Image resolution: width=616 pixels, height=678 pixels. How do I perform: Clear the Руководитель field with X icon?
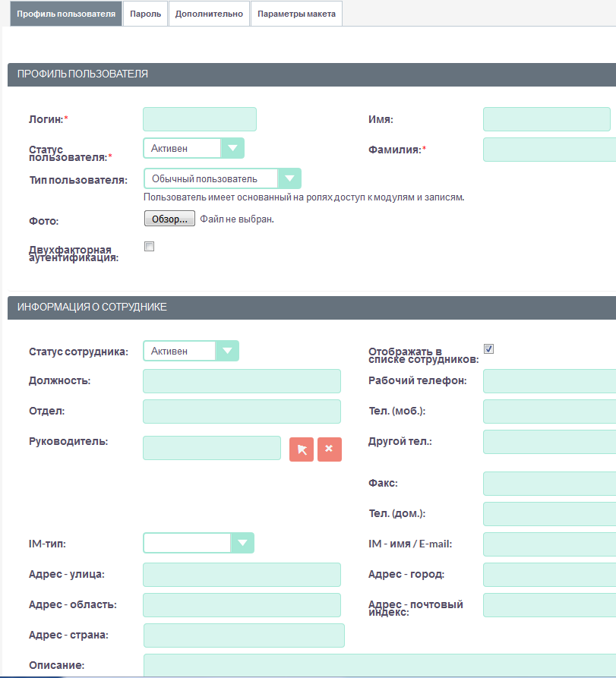[x=329, y=449]
